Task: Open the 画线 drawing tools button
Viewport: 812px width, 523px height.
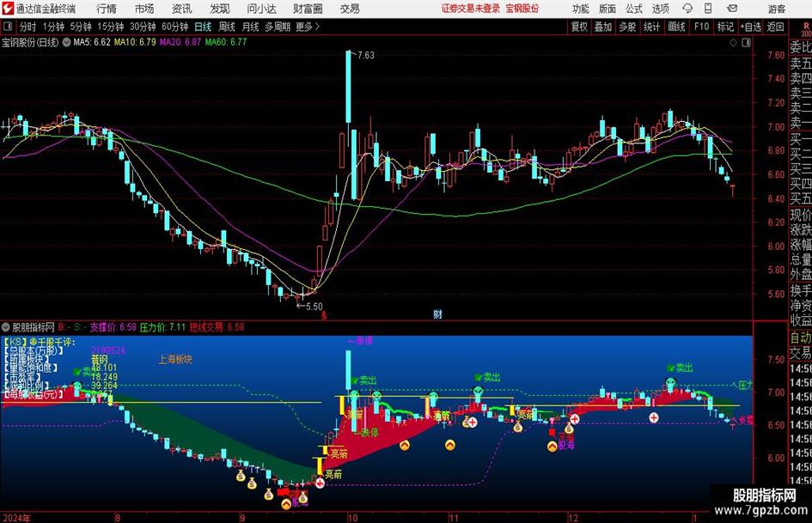Action: pyautogui.click(x=677, y=27)
